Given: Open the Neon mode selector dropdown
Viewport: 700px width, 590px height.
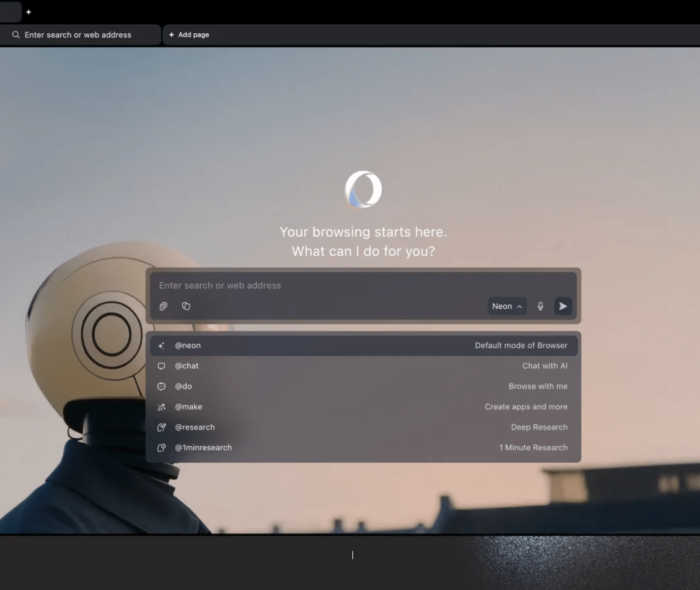Looking at the screenshot, I should 507,306.
